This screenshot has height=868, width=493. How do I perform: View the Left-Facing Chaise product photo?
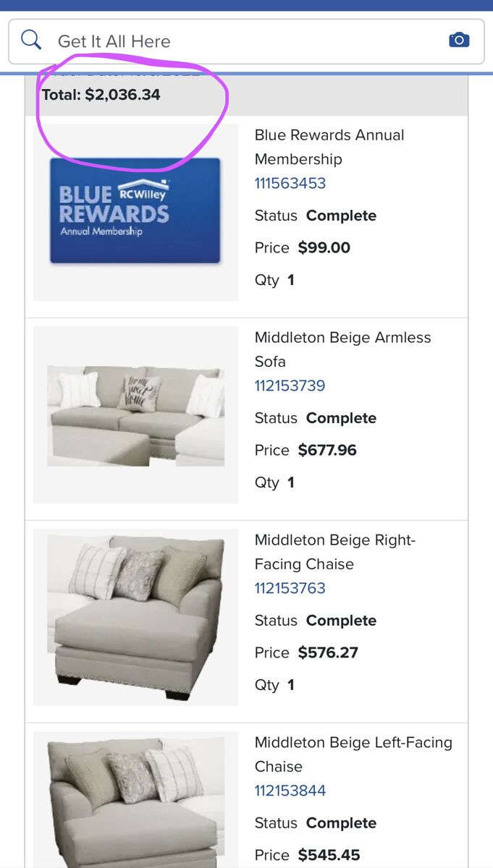135,799
